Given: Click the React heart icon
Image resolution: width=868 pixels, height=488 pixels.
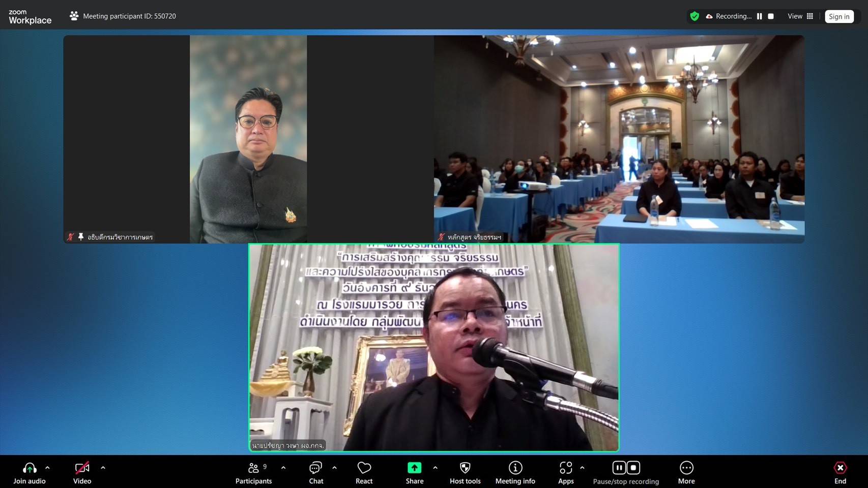Looking at the screenshot, I should (364, 468).
